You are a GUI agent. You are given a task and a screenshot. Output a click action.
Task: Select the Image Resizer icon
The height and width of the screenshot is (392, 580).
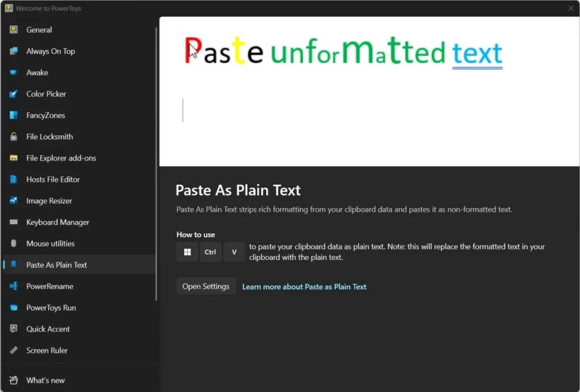[x=14, y=201]
